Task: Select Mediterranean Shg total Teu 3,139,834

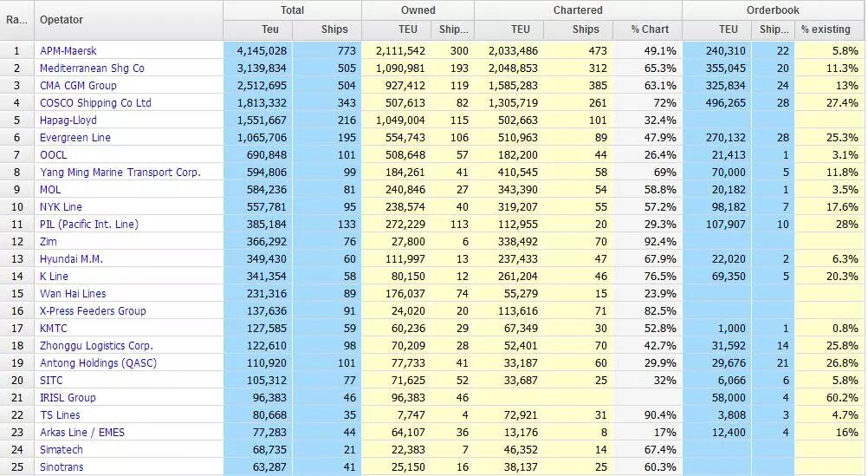Action: (262, 68)
